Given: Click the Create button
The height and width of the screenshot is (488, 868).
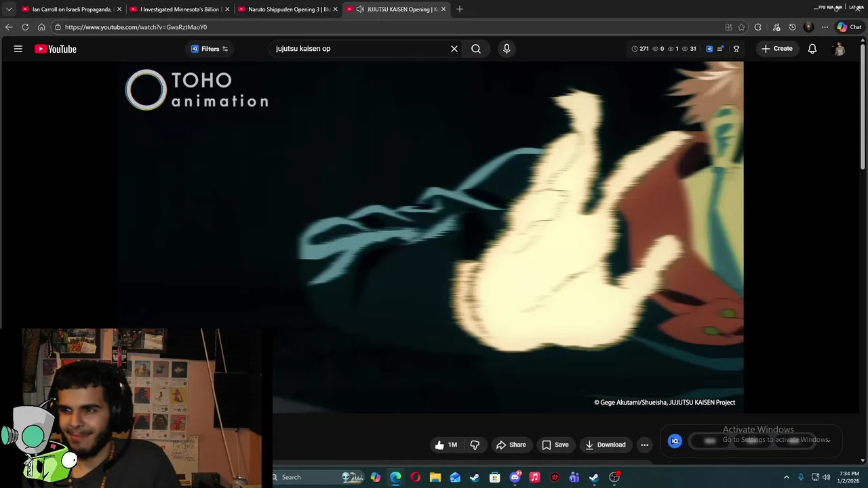Looking at the screenshot, I should pos(777,49).
